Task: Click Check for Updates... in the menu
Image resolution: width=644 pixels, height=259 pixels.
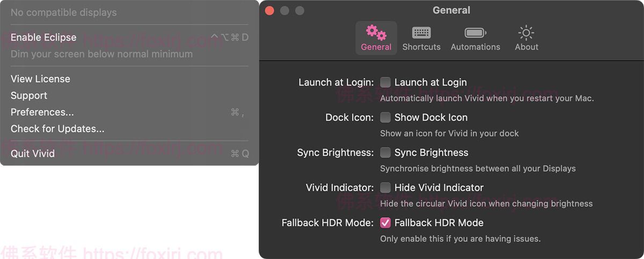Action: click(57, 129)
